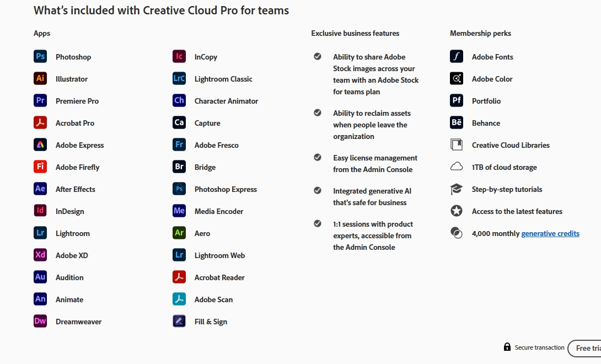601x364 pixels.
Task: Click the Free trial button
Action: (584, 348)
